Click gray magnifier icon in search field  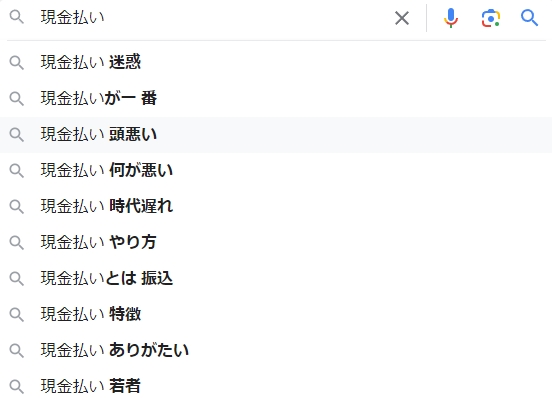coord(17,17)
